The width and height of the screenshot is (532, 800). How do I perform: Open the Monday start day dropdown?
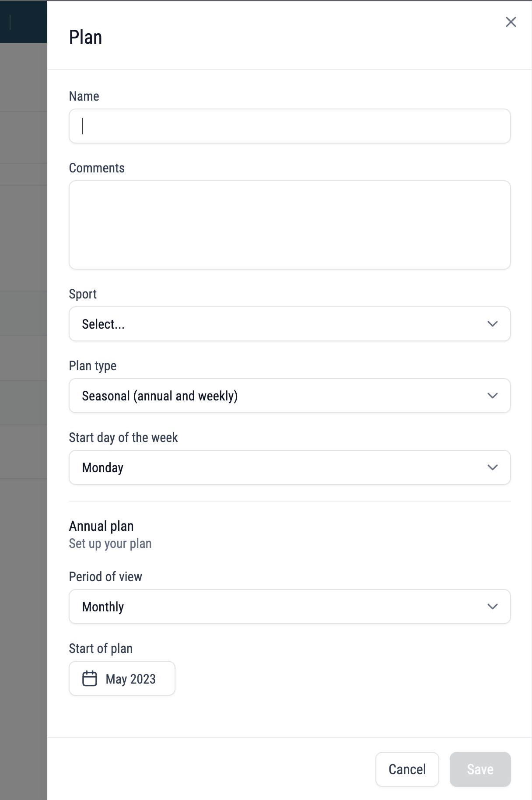(290, 467)
